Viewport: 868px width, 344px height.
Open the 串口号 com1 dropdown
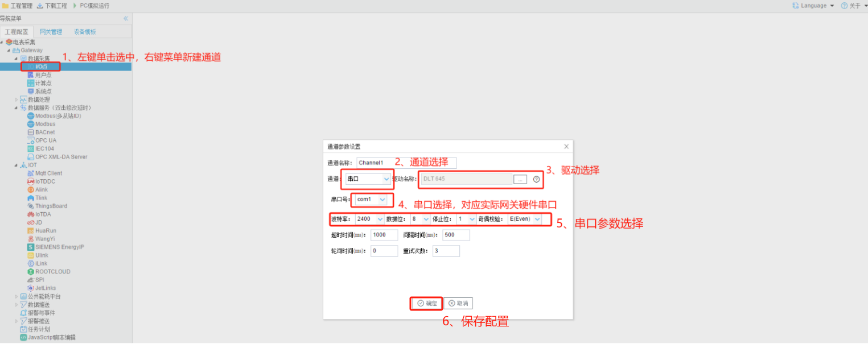tap(371, 200)
